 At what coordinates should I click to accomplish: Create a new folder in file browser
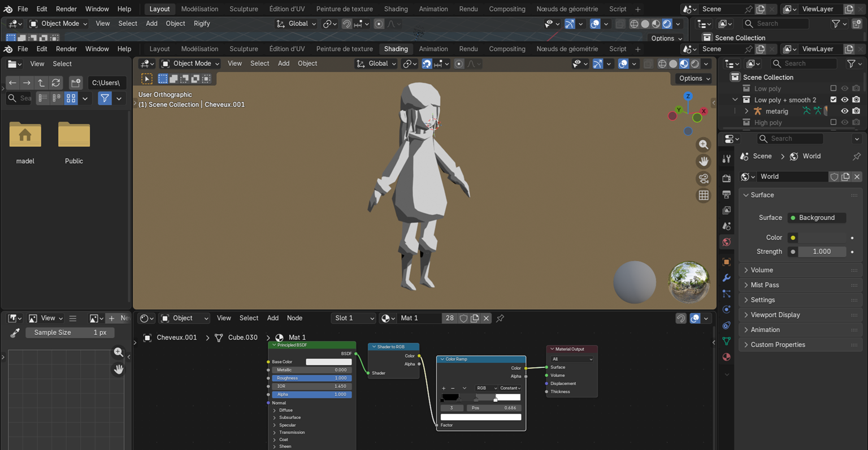[x=76, y=83]
